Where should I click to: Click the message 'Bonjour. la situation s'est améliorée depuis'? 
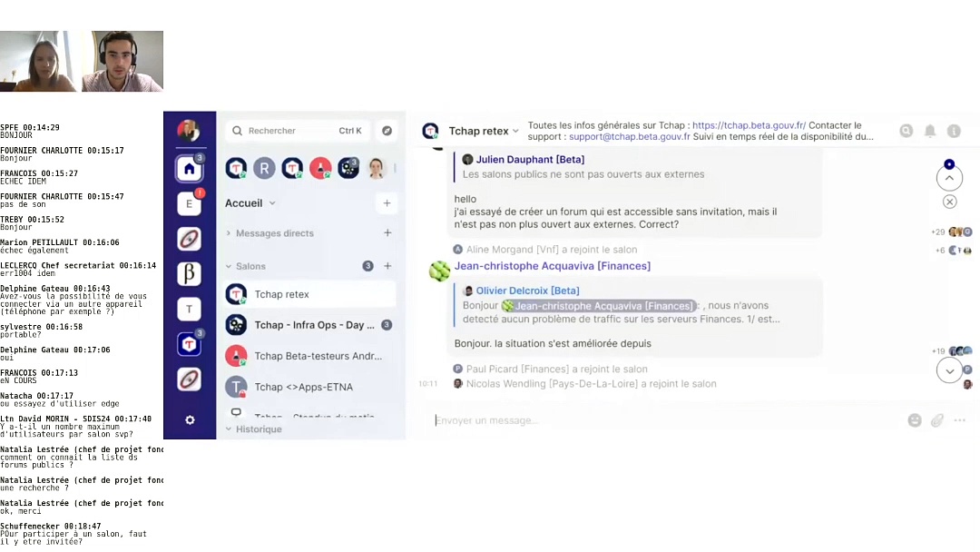tap(553, 343)
